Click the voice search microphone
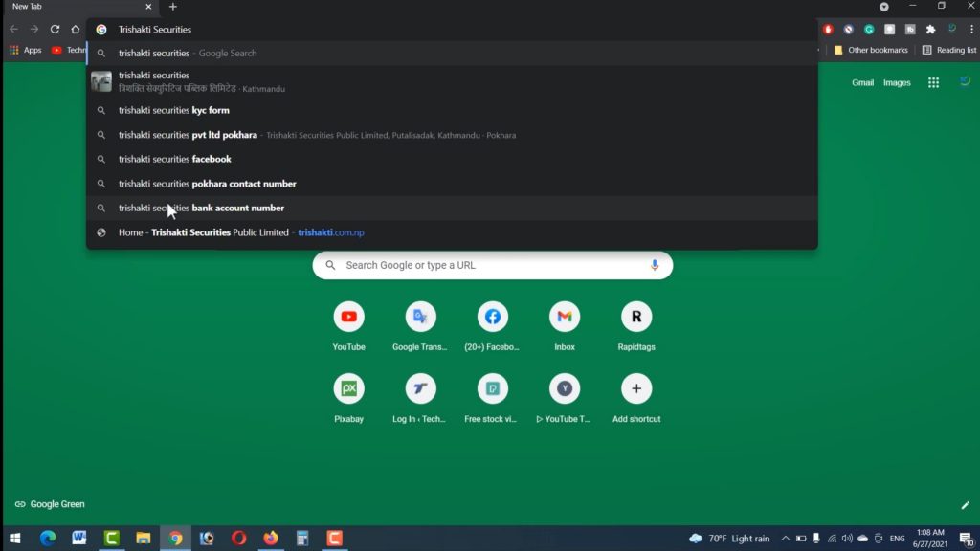This screenshot has width=980, height=551. coord(655,265)
